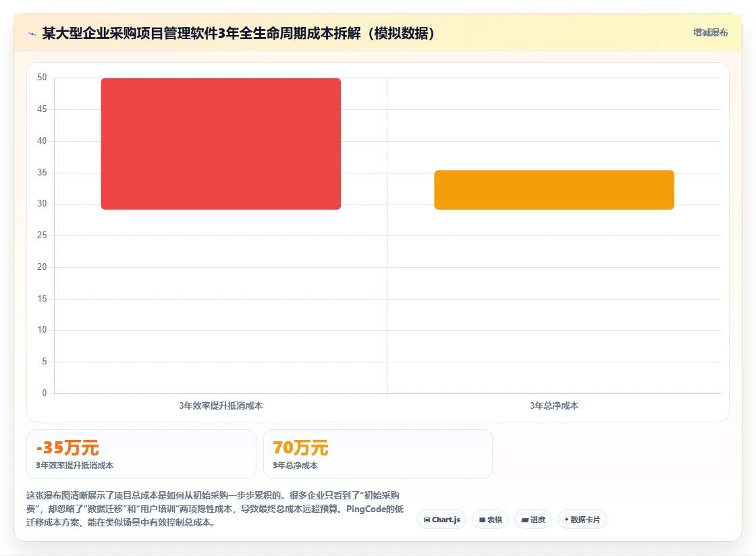Click the chart title text
756x556 pixels.
pos(238,33)
